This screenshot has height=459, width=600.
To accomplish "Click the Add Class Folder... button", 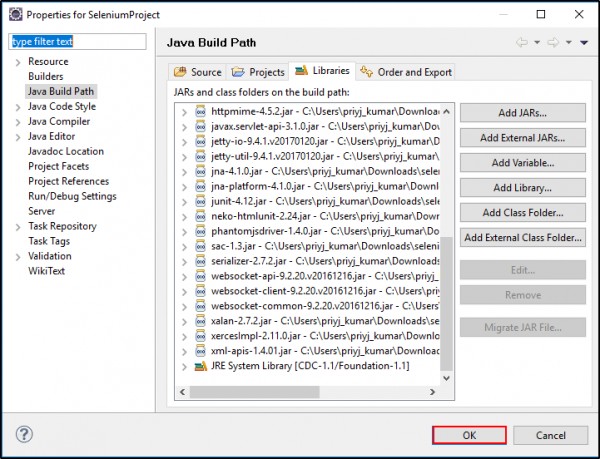I will pyautogui.click(x=523, y=213).
